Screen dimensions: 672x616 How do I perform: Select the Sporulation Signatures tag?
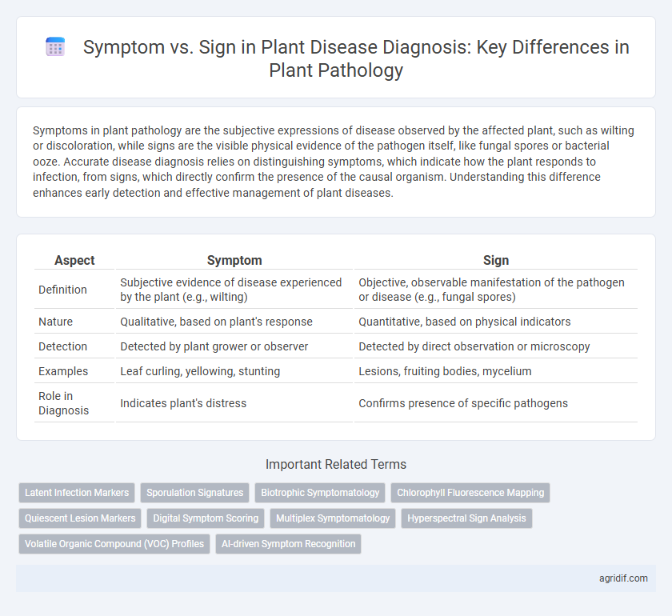(194, 493)
